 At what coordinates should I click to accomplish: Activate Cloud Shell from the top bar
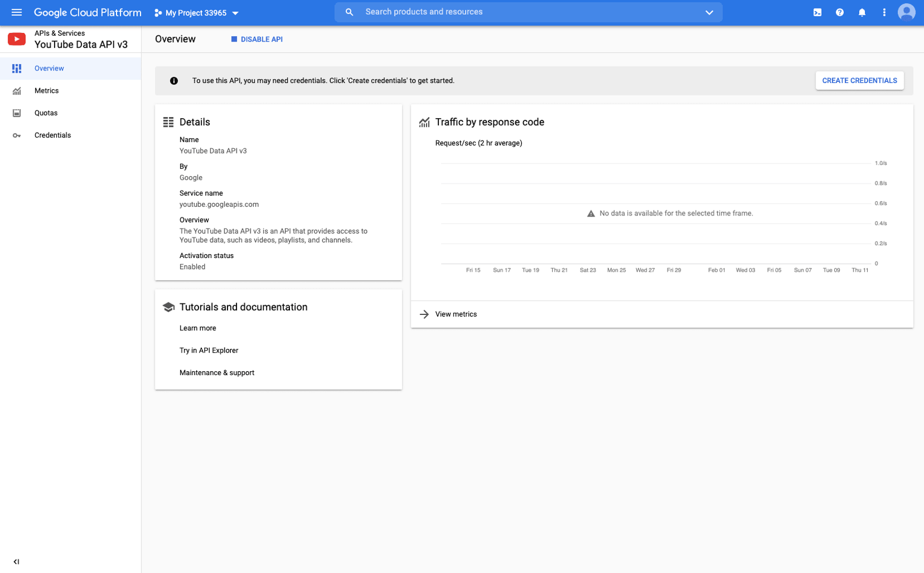click(817, 11)
